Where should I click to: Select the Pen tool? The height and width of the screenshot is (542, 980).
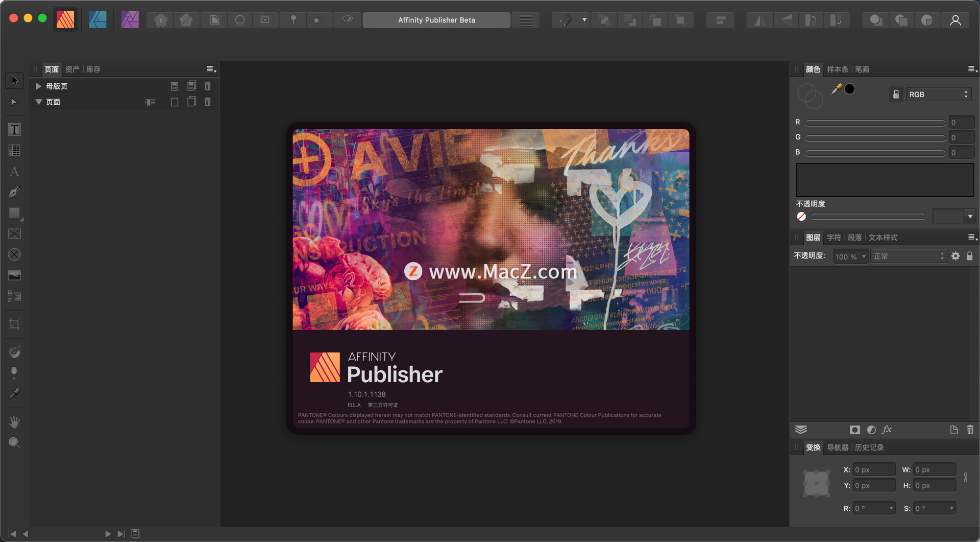[x=14, y=192]
